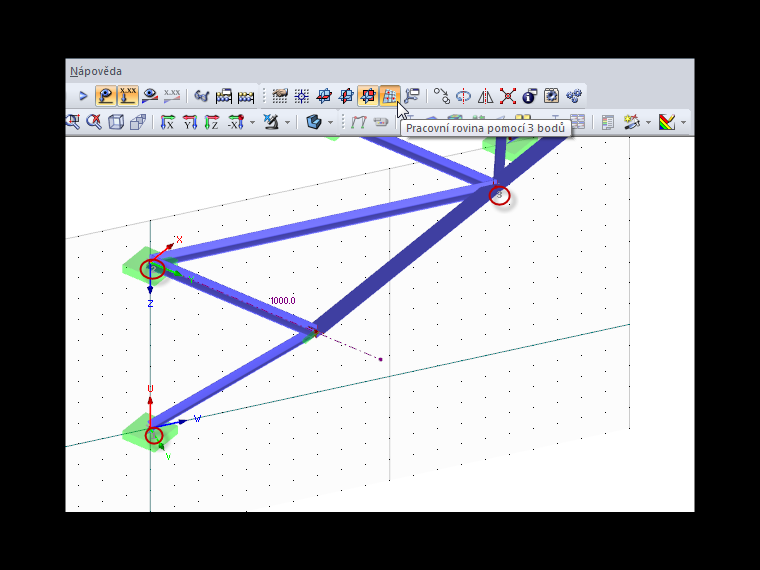The height and width of the screenshot is (570, 760).
Task: Click the plain abacus icon
Action: pyautogui.click(x=246, y=96)
